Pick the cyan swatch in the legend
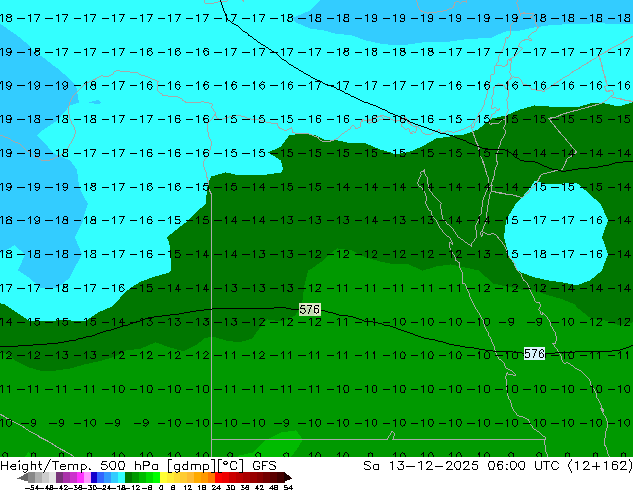The width and height of the screenshot is (634, 490). [121, 477]
